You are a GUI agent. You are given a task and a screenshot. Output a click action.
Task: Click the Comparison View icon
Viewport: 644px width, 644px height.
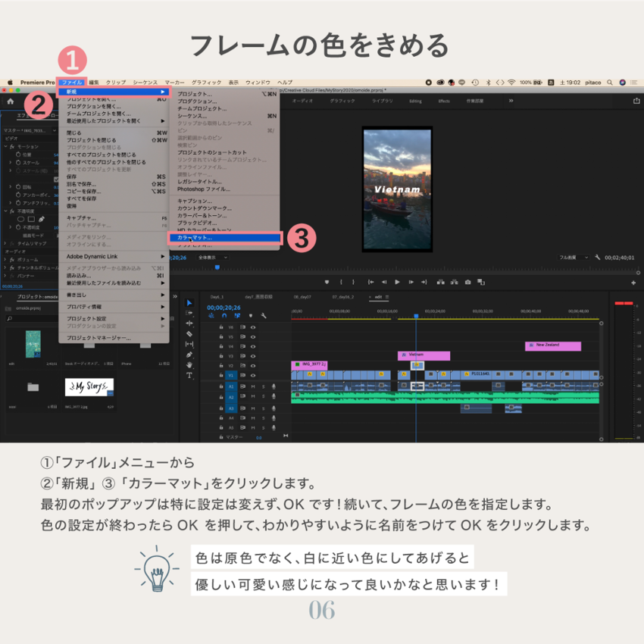pyautogui.click(x=481, y=282)
